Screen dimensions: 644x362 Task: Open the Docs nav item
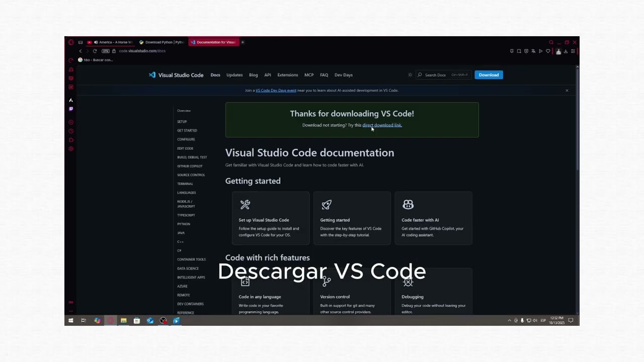pos(215,75)
